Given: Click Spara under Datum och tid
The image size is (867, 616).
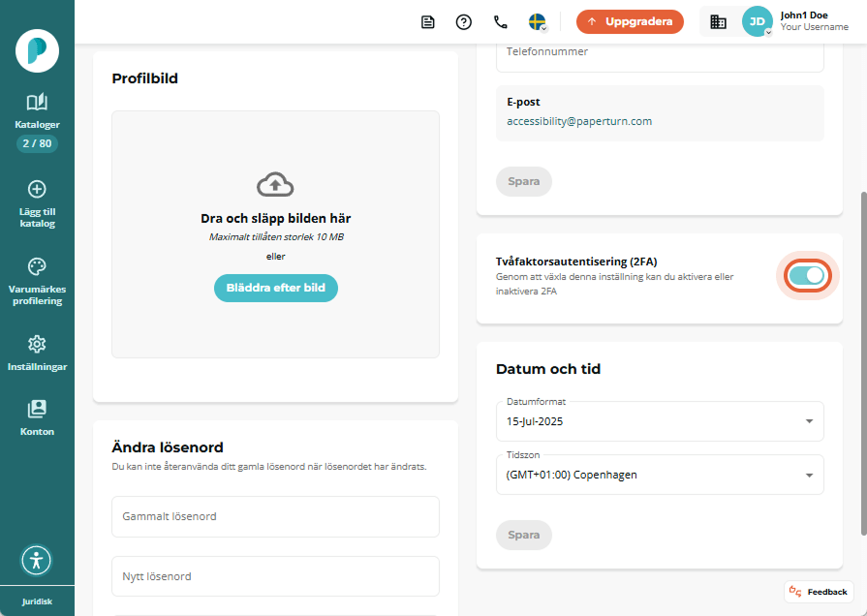Looking at the screenshot, I should [524, 535].
